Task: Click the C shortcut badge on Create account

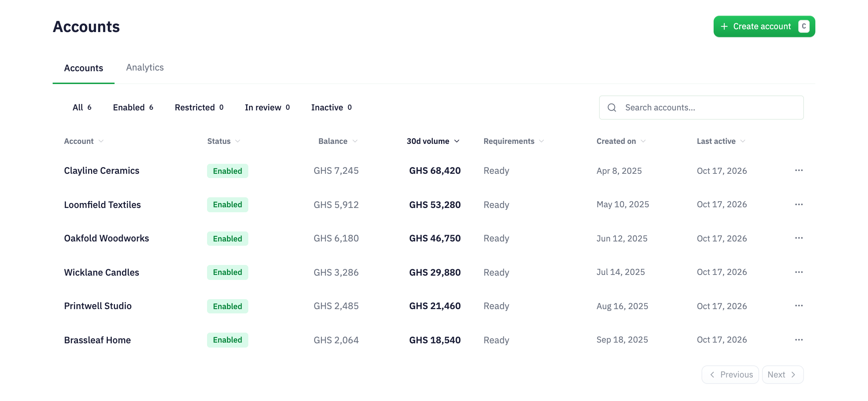Action: [x=804, y=26]
